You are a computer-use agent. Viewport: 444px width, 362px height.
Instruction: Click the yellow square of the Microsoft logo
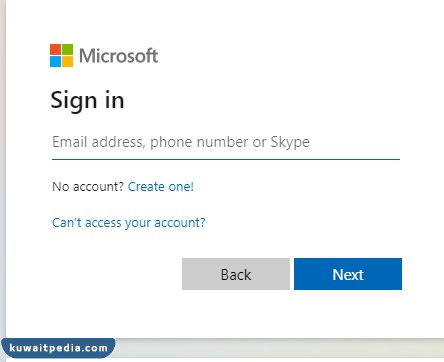click(67, 61)
